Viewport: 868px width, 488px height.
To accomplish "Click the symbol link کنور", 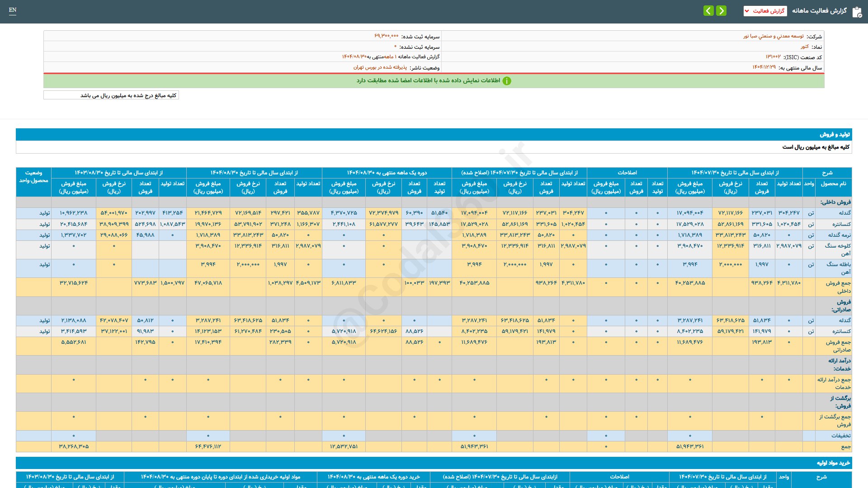I will coord(805,47).
